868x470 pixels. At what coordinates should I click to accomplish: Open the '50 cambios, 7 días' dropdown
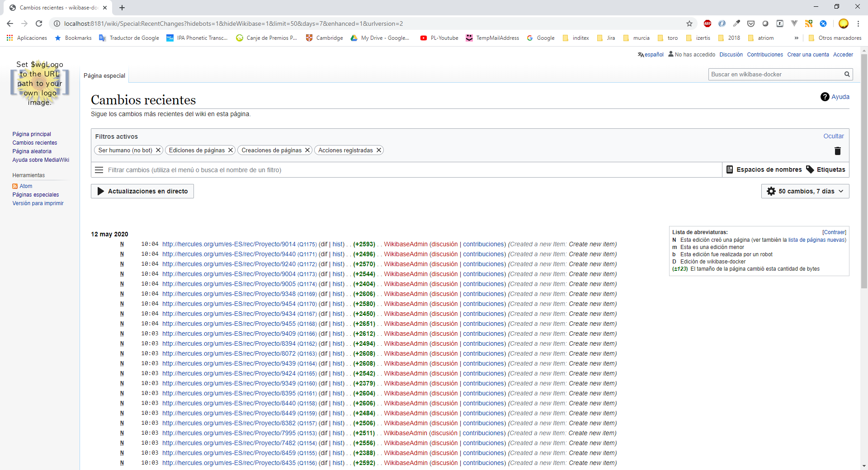pos(805,191)
